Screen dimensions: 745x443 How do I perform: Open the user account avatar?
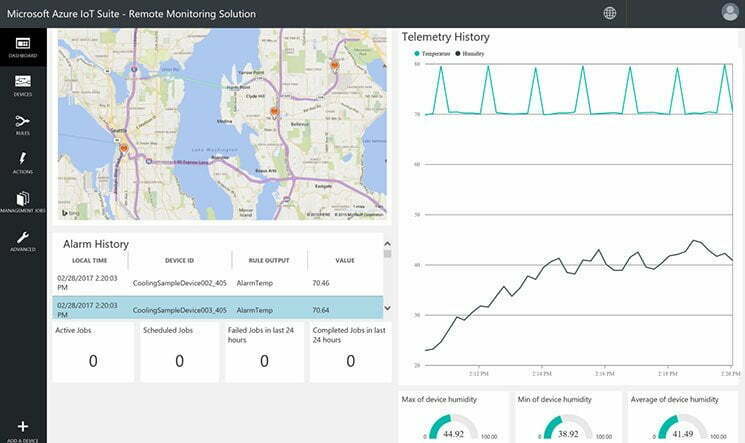[730, 12]
